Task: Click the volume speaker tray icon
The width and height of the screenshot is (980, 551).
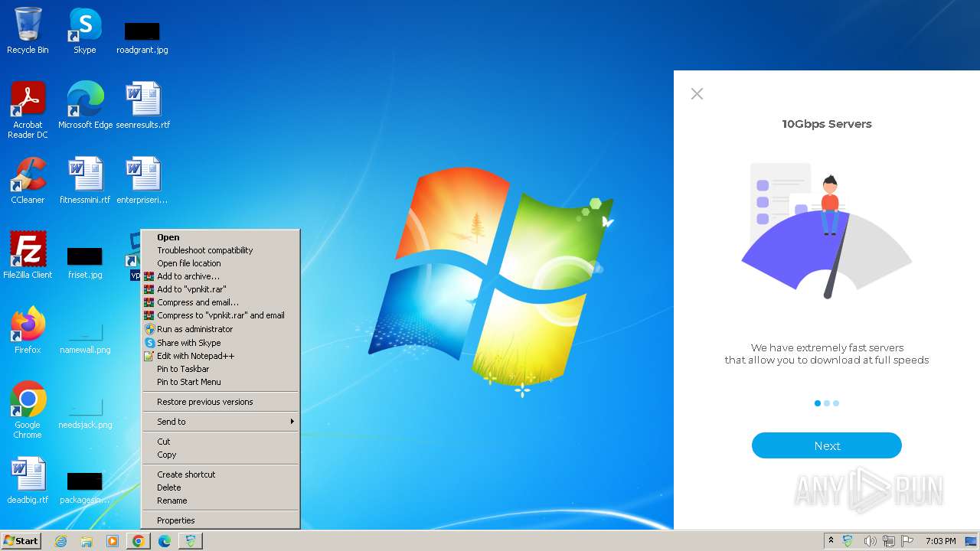Action: click(x=870, y=541)
